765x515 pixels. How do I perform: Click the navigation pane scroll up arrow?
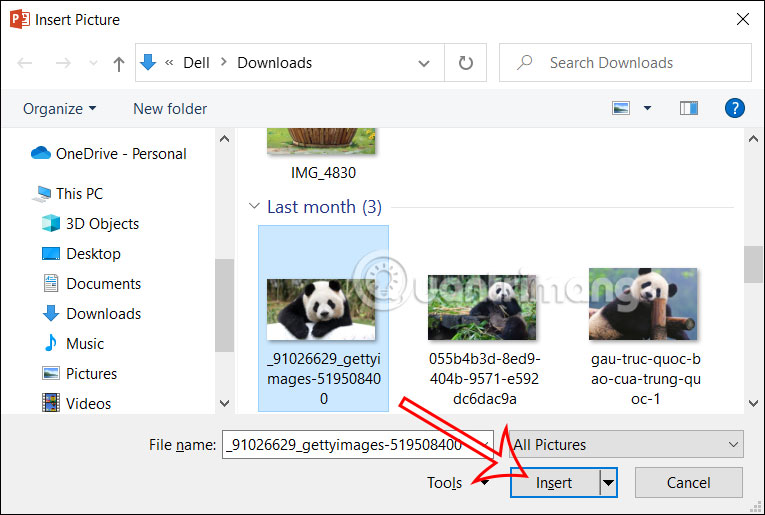click(x=224, y=139)
